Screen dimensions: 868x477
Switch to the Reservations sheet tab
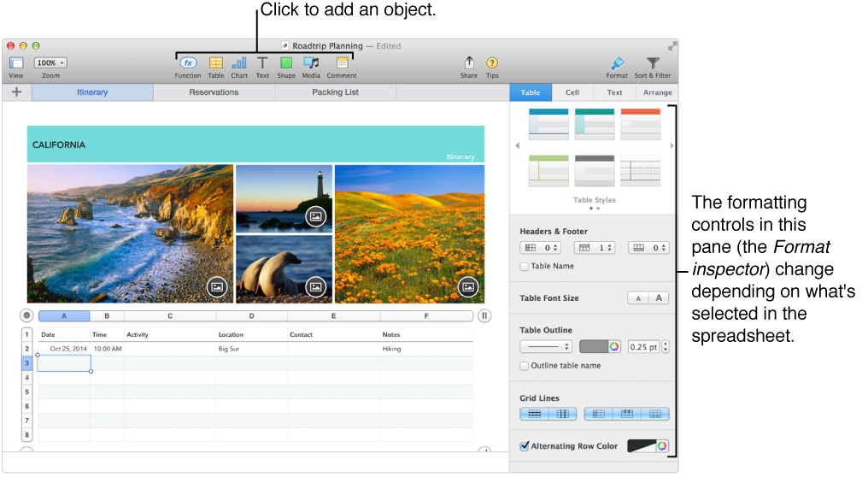(214, 92)
